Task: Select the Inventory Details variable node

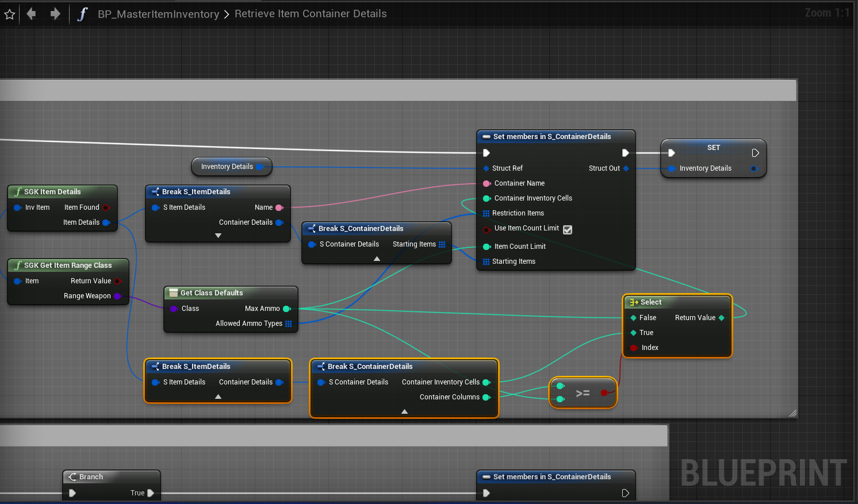Action: [227, 167]
